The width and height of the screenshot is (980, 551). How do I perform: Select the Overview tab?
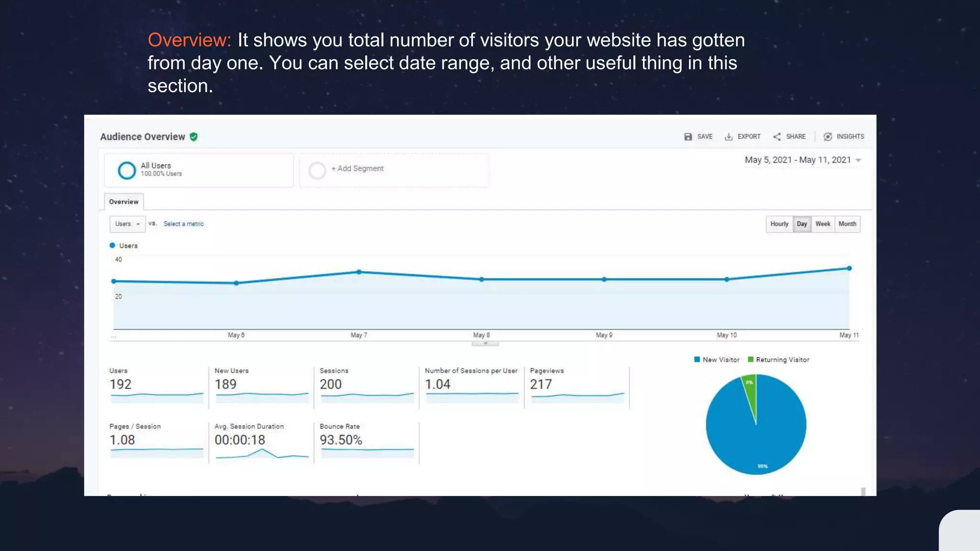[123, 202]
